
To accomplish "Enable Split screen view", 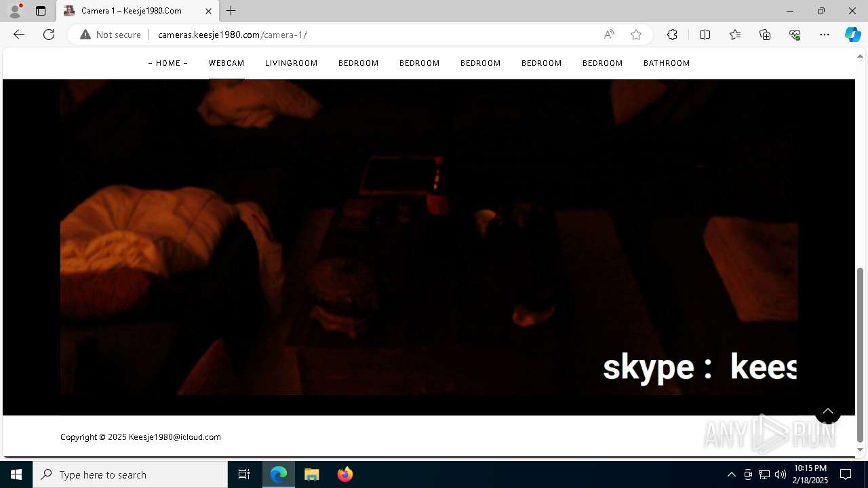I will 705,35.
